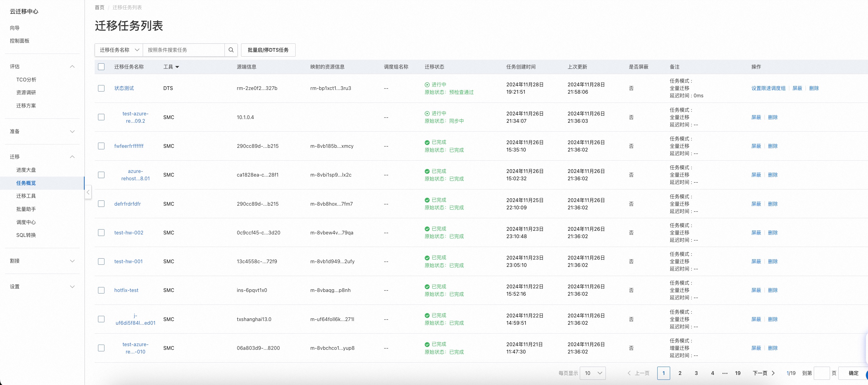Viewport: 868px width, 385px height.
Task: Click the search magnifier icon
Action: pos(231,50)
